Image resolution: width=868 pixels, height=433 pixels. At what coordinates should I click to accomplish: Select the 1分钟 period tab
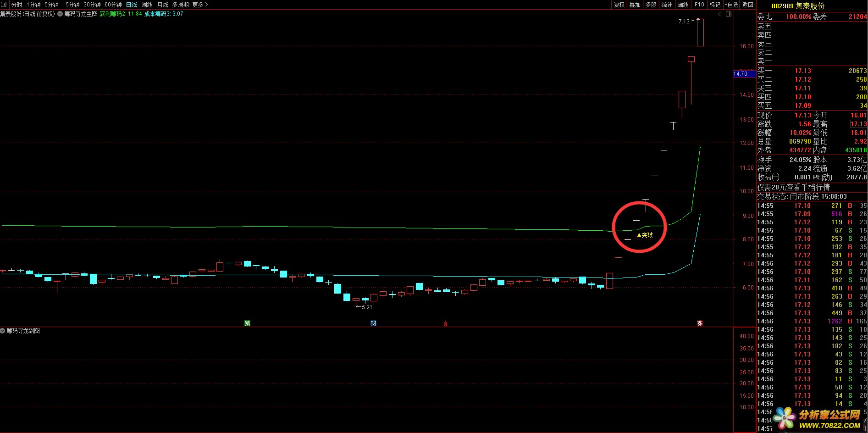click(x=33, y=5)
